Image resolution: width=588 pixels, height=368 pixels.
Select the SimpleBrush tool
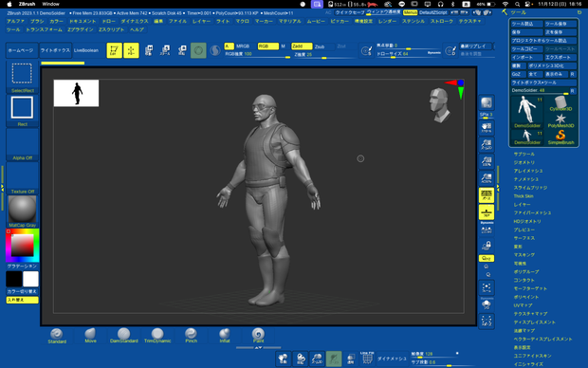click(560, 138)
